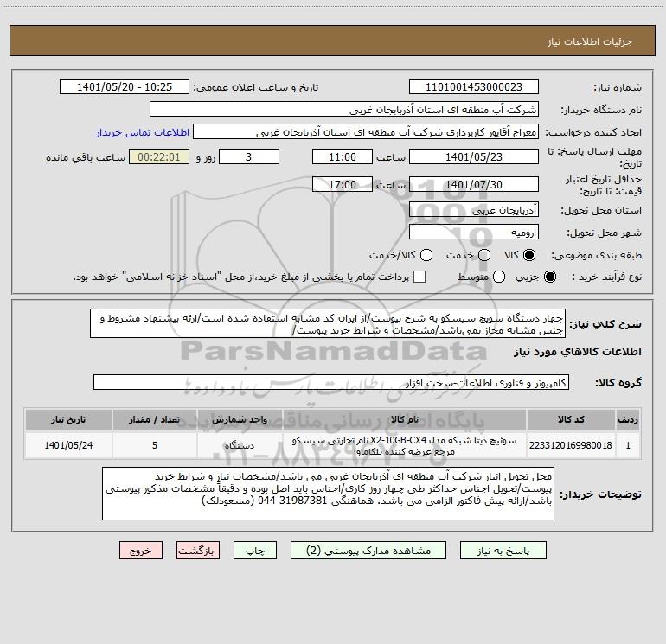Click the announcement date field 1401/05/20 - 10:25
Viewport: 666px width, 644px height.
(125, 87)
